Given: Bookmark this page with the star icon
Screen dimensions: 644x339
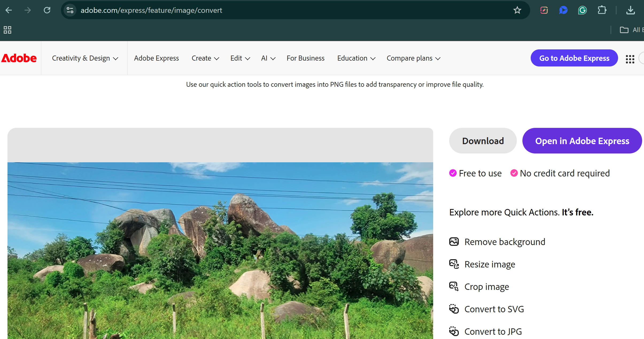Looking at the screenshot, I should (x=517, y=10).
